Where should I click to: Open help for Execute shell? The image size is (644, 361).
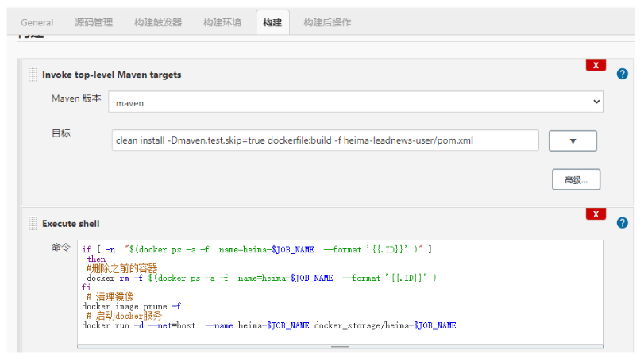(623, 223)
